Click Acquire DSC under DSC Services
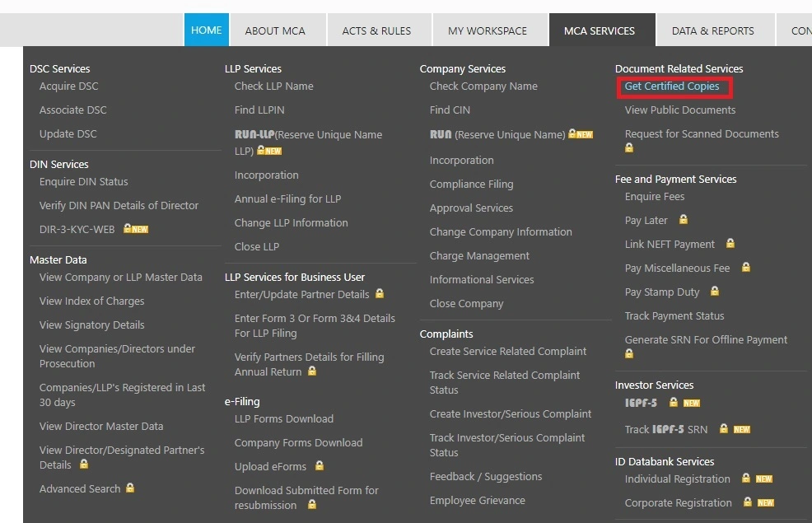Viewport: 812px width, 523px height. pyautogui.click(x=68, y=86)
